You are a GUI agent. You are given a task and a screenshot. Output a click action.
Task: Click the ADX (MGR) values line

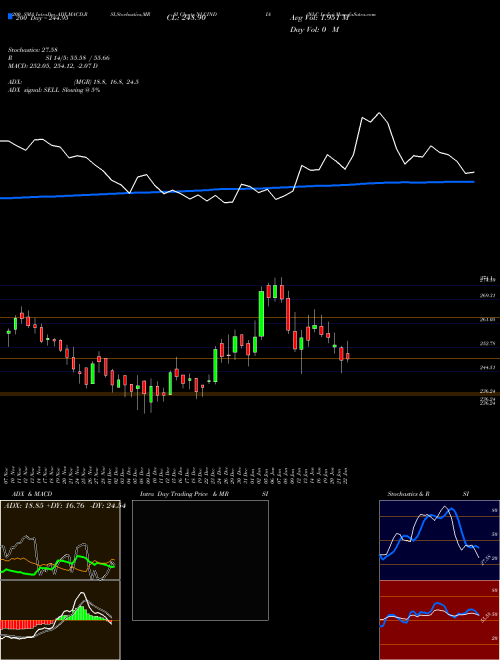tap(73, 82)
